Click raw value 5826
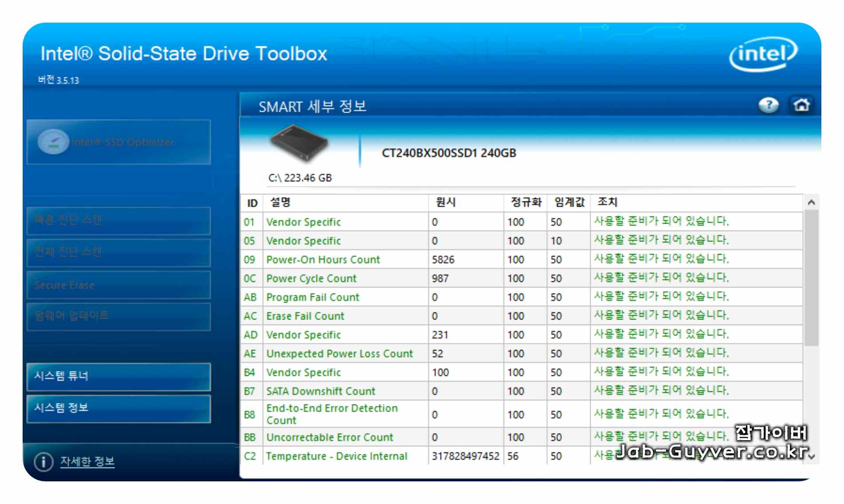The image size is (844, 504). pos(443,260)
